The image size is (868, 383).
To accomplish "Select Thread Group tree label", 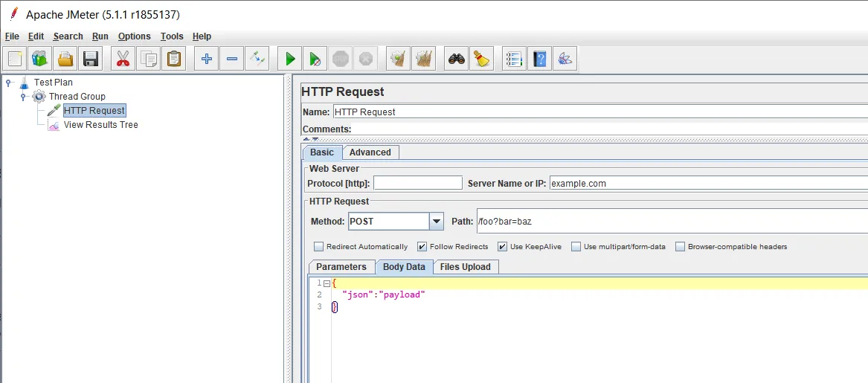I will pos(77,96).
